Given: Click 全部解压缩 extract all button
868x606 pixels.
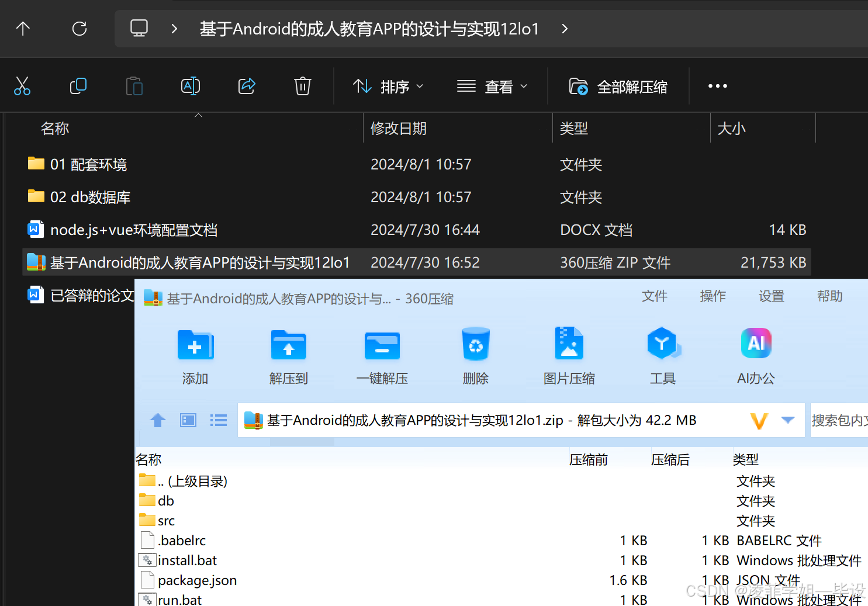Looking at the screenshot, I should point(618,86).
